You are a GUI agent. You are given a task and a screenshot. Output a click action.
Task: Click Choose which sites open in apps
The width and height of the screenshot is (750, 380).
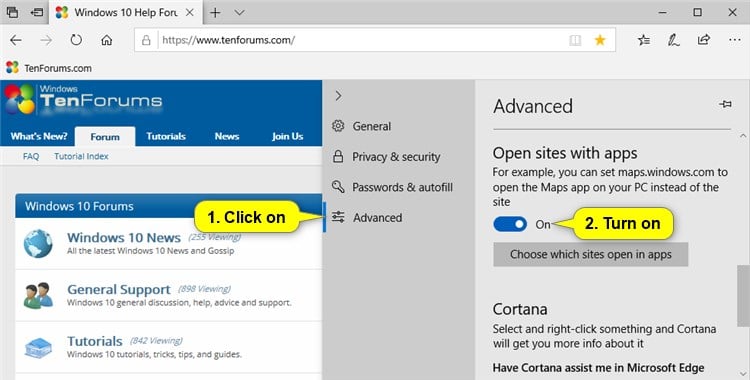591,254
